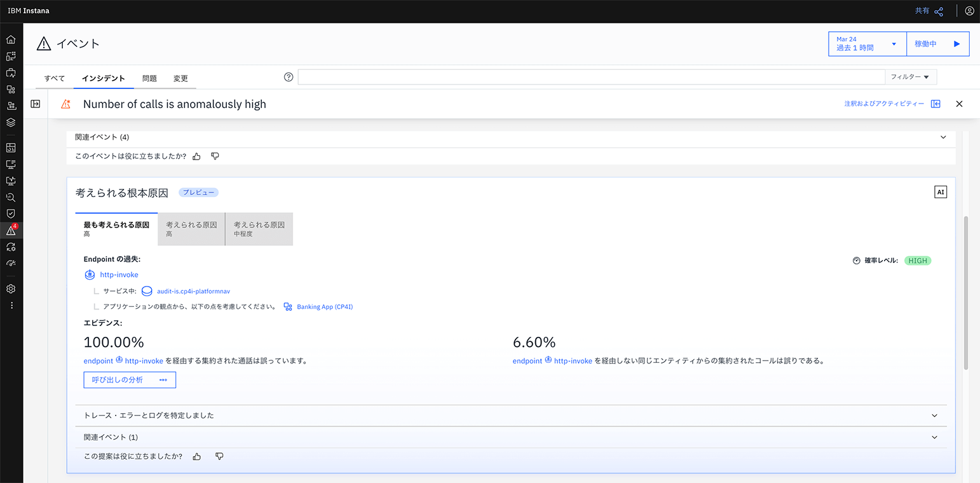The width and height of the screenshot is (980, 483).
Task: Open Events warning icon with badge
Action: tap(11, 230)
